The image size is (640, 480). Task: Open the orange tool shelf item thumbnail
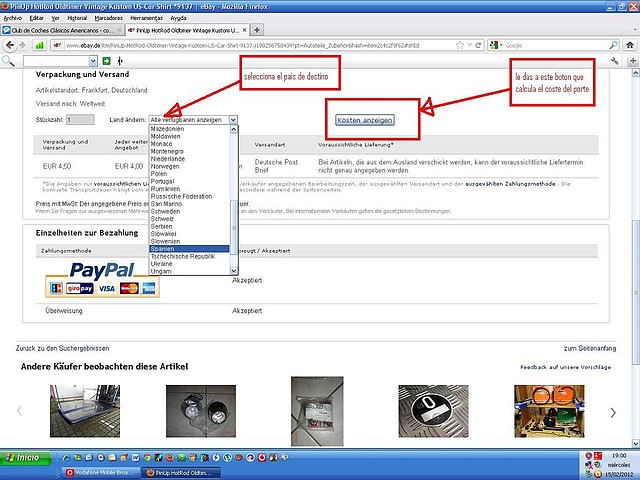549,411
